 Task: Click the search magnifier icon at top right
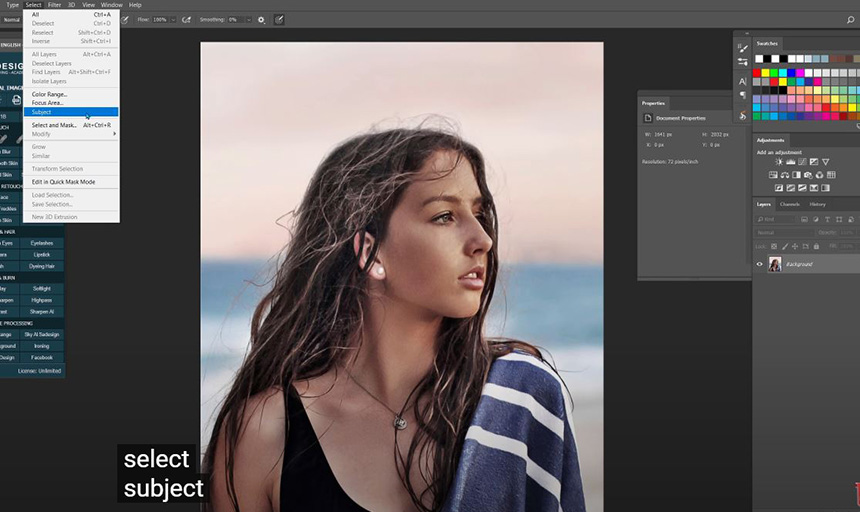[x=850, y=19]
